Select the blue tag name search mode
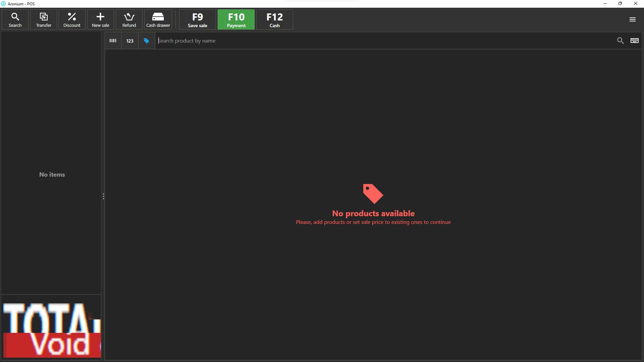 tap(147, 41)
